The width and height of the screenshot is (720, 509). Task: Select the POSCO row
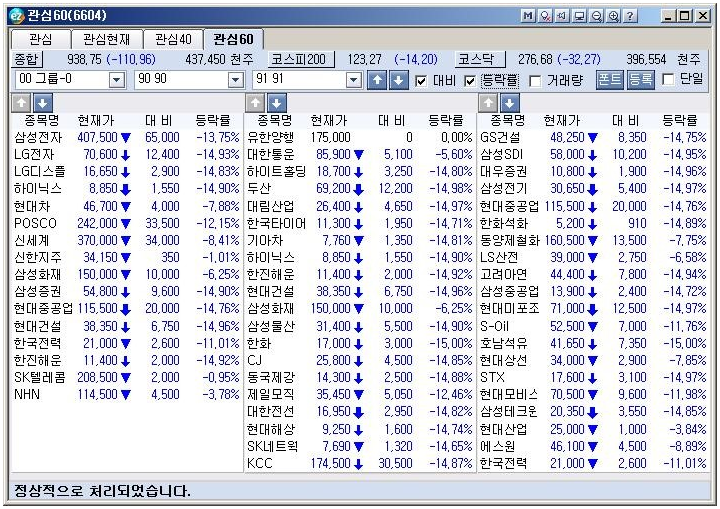126,223
